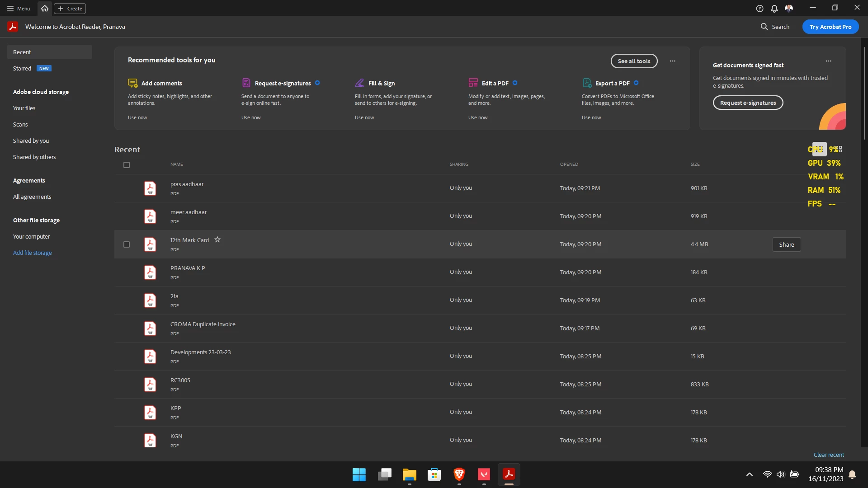868x488 pixels.
Task: Click the Export a PDF icon
Action: [x=587, y=83]
